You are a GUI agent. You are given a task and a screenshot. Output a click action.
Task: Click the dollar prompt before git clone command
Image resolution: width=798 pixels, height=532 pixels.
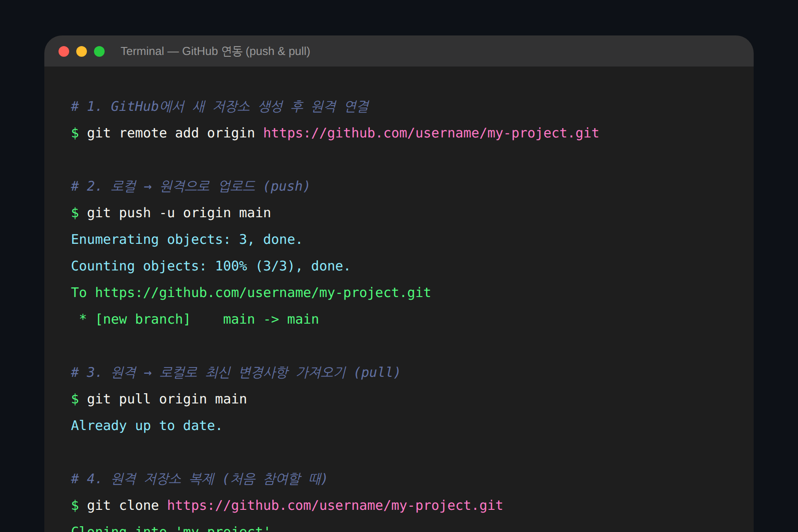75,505
